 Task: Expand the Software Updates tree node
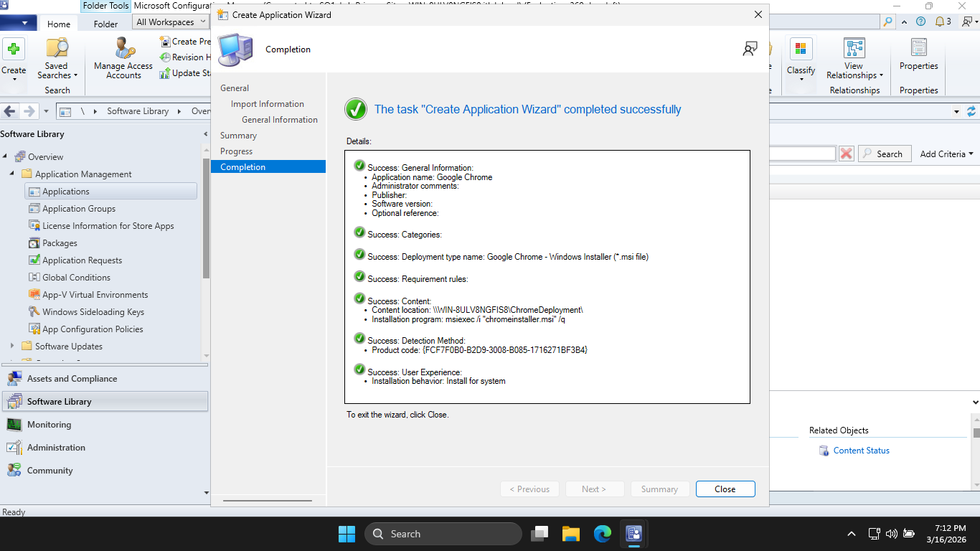click(12, 346)
